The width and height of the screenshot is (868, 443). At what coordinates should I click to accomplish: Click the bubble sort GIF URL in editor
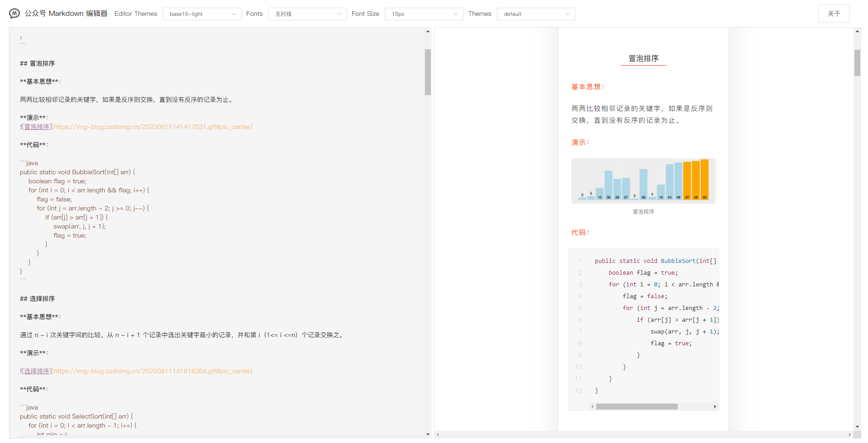pos(152,127)
